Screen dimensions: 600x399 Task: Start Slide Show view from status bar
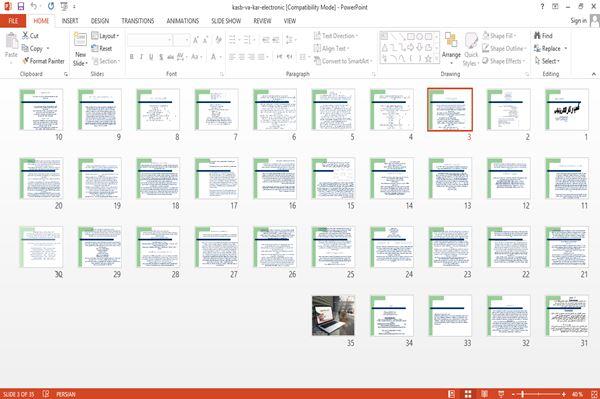coord(501,394)
